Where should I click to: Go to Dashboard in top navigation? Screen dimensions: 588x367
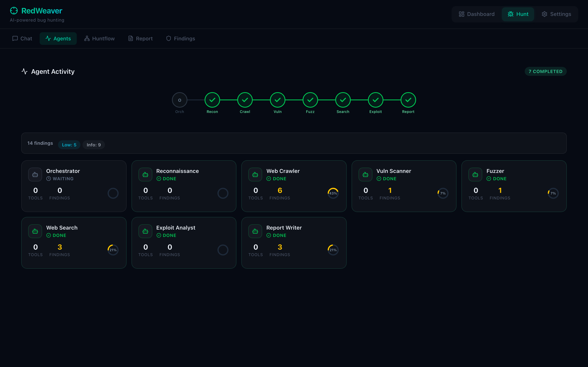(477, 14)
